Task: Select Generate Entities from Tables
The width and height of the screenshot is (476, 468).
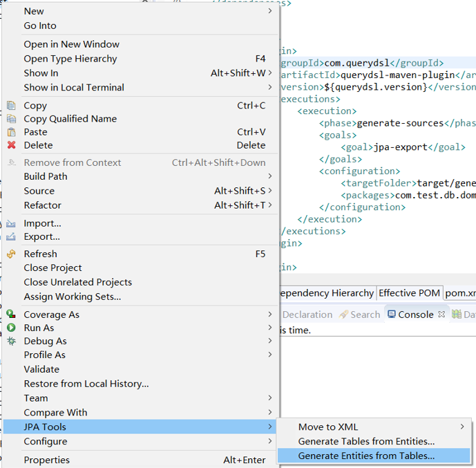Action: (x=366, y=456)
